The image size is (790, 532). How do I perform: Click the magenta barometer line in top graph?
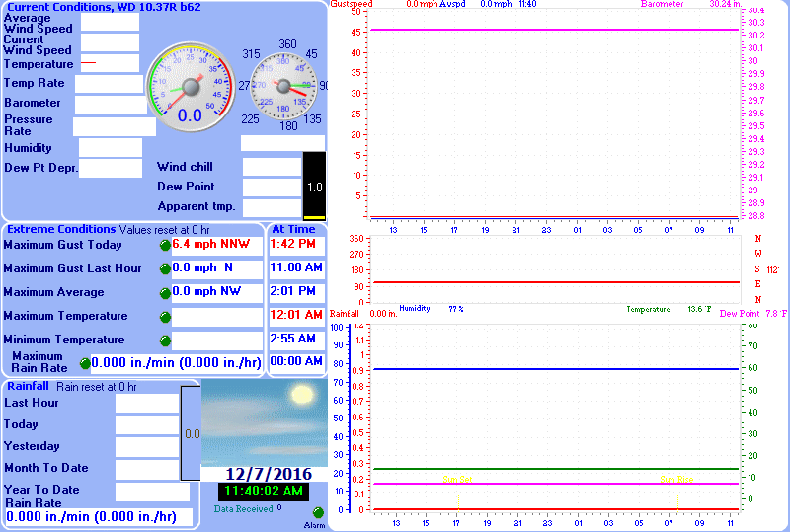(x=555, y=30)
